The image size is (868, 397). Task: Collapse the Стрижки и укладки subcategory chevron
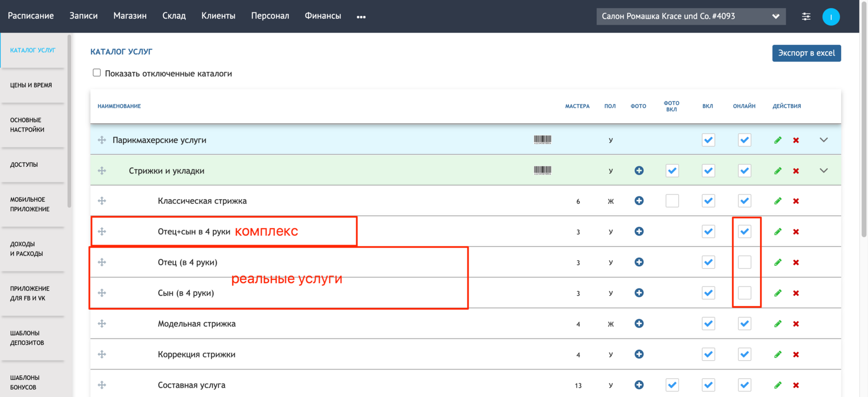(x=824, y=170)
